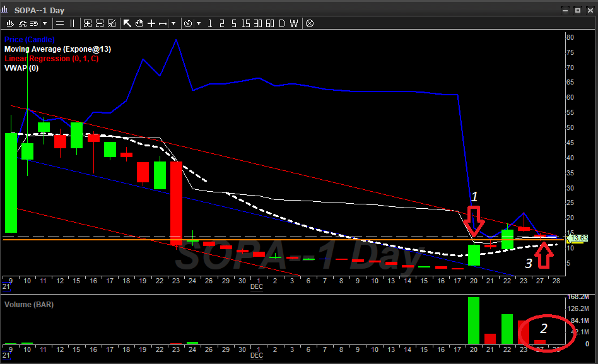Select the horizontal measure line tool

(163, 23)
